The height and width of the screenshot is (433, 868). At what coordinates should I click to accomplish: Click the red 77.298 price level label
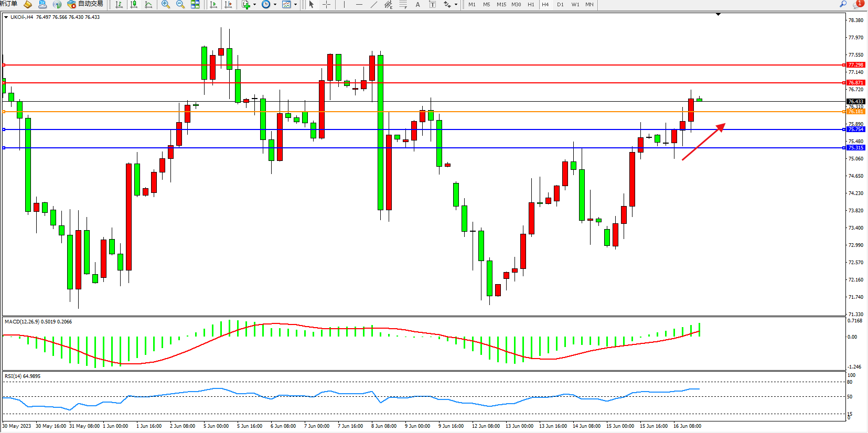click(x=855, y=65)
